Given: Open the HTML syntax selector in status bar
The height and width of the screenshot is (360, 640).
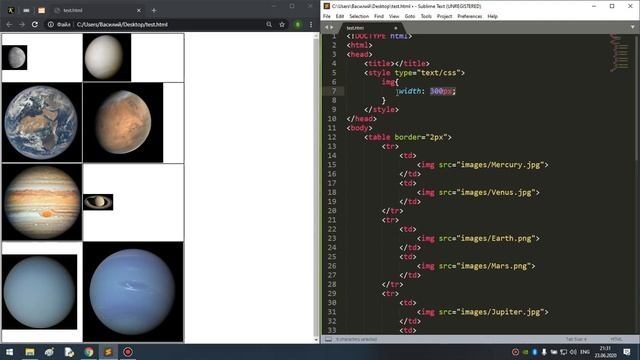Looking at the screenshot, I should pyautogui.click(x=616, y=339).
